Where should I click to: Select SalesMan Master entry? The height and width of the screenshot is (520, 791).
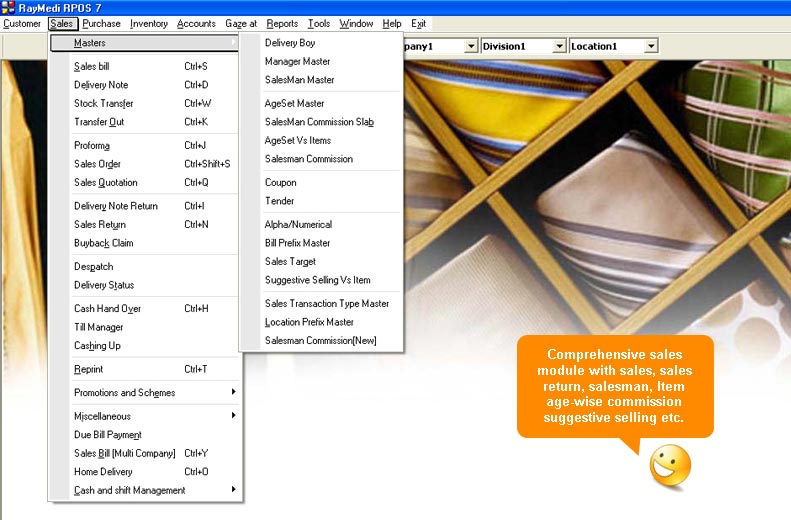click(321, 80)
